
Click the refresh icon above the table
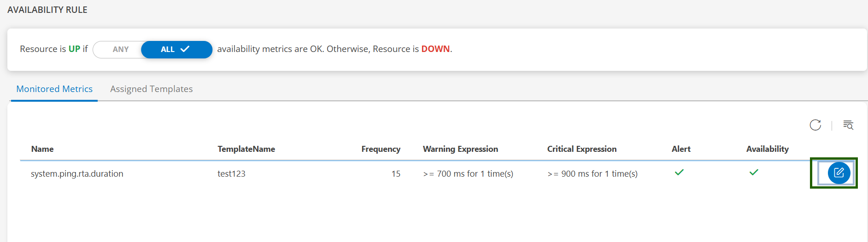click(815, 125)
